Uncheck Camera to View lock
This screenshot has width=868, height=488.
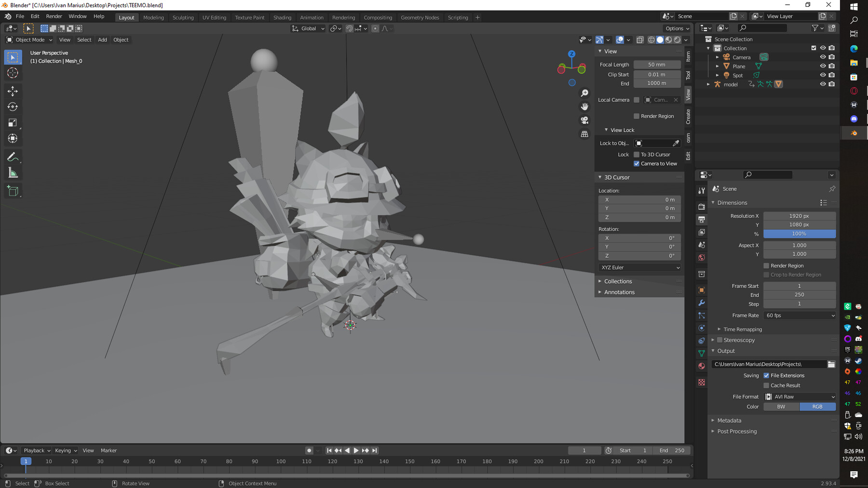point(637,163)
